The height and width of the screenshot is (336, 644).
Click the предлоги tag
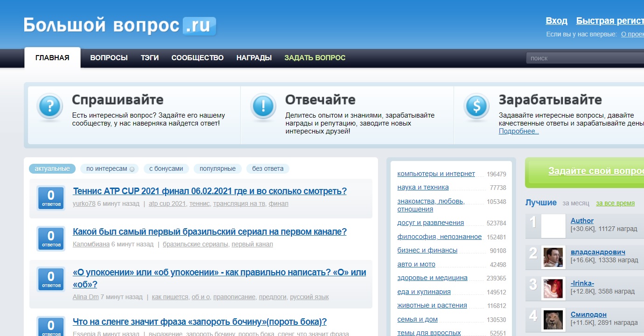tap(273, 297)
